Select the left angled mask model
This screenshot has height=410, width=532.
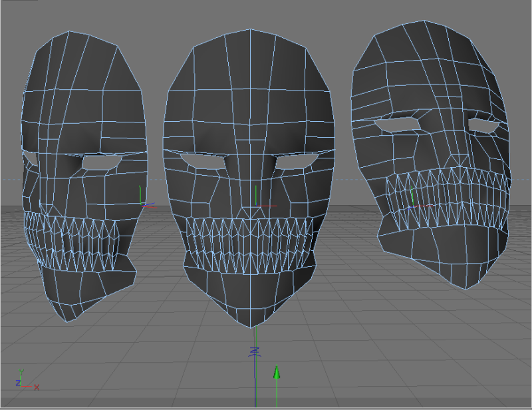[85, 176]
